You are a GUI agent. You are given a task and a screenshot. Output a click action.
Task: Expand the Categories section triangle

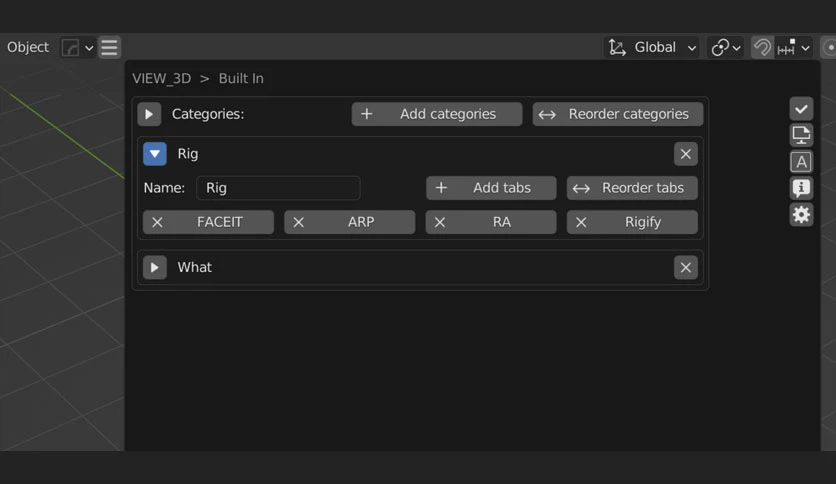(149, 114)
